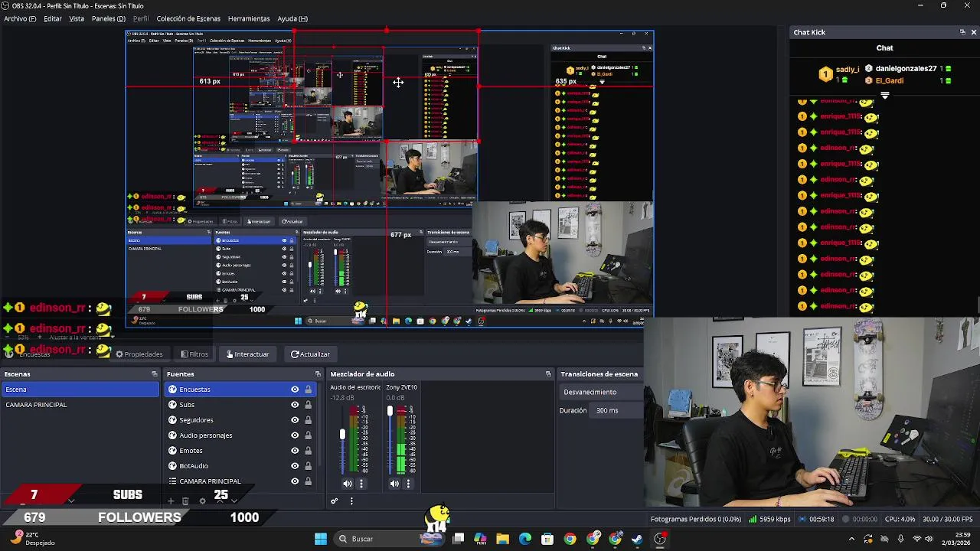This screenshot has height=551, width=980.
Task: Select Escena in scenes list
Action: (x=80, y=390)
